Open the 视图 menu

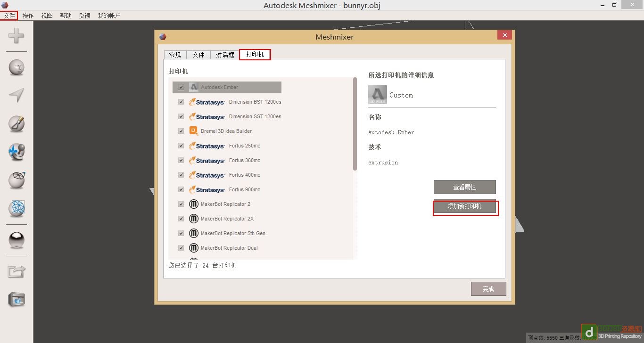47,16
